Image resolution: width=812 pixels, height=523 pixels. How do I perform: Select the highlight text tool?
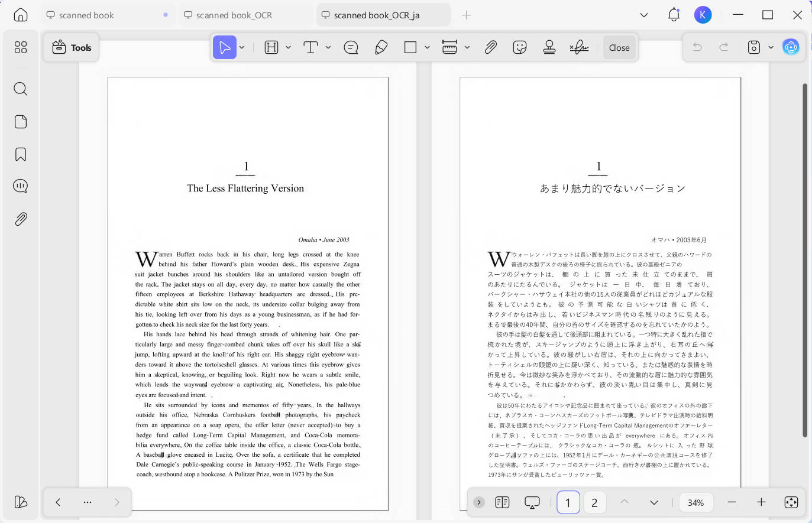click(x=271, y=48)
